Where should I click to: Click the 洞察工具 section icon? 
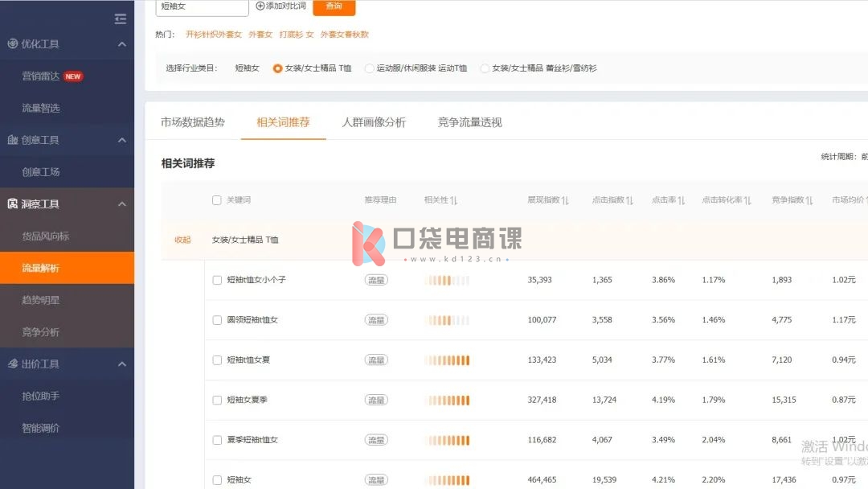click(x=12, y=204)
